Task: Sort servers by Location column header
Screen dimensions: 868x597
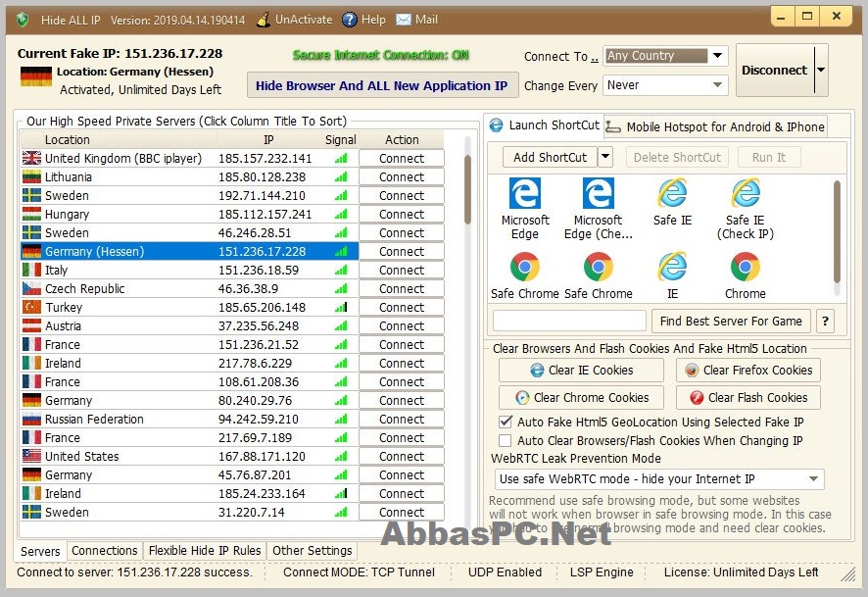Action: (118, 139)
